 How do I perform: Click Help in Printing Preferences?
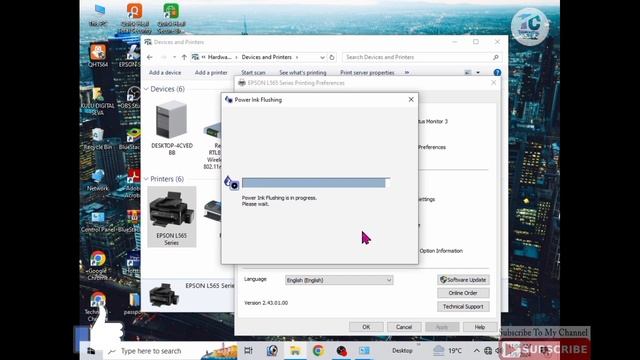[480, 327]
